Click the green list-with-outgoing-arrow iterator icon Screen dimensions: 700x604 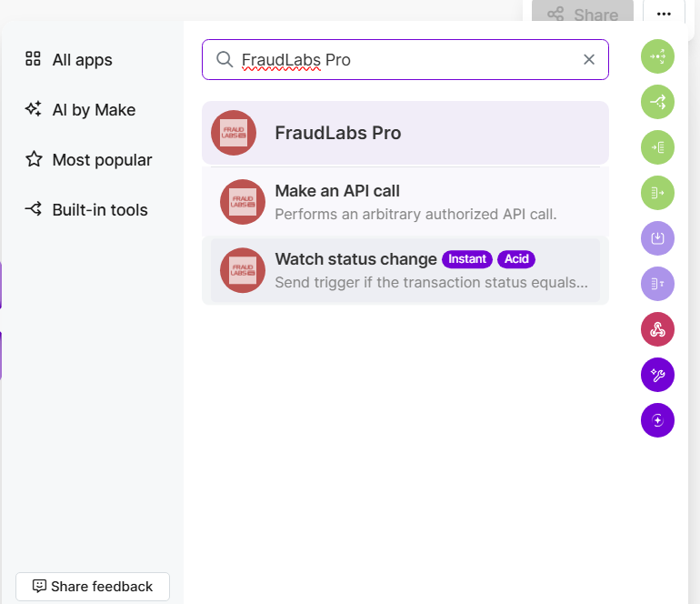(657, 193)
